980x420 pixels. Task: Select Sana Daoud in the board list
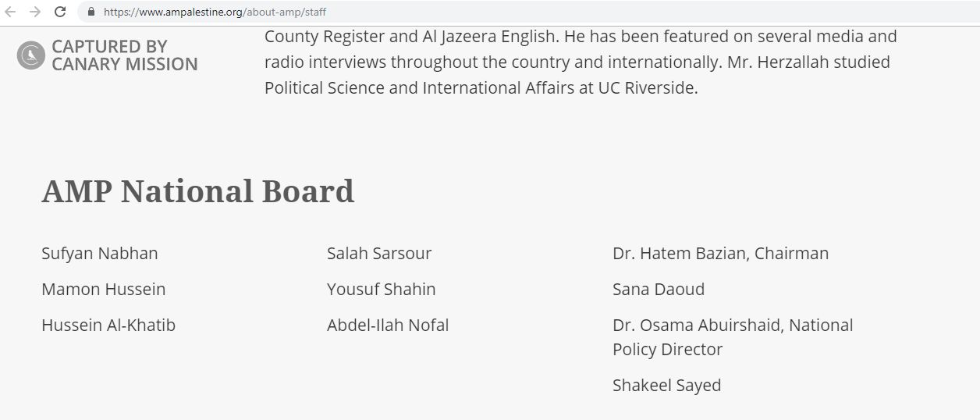(x=658, y=289)
